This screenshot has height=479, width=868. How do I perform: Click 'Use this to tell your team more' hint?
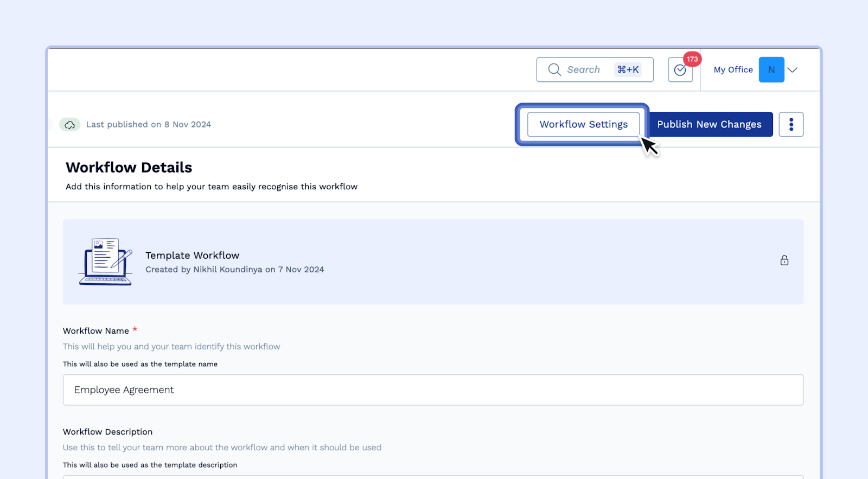[222, 448]
